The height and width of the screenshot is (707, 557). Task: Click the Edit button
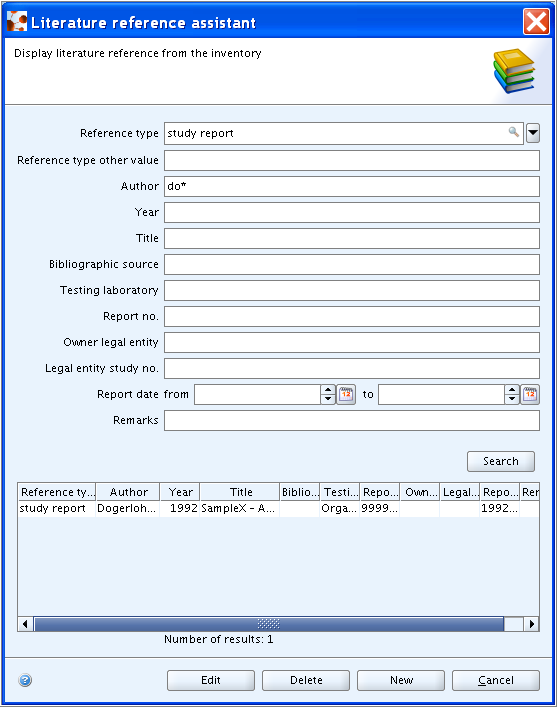[x=211, y=680]
